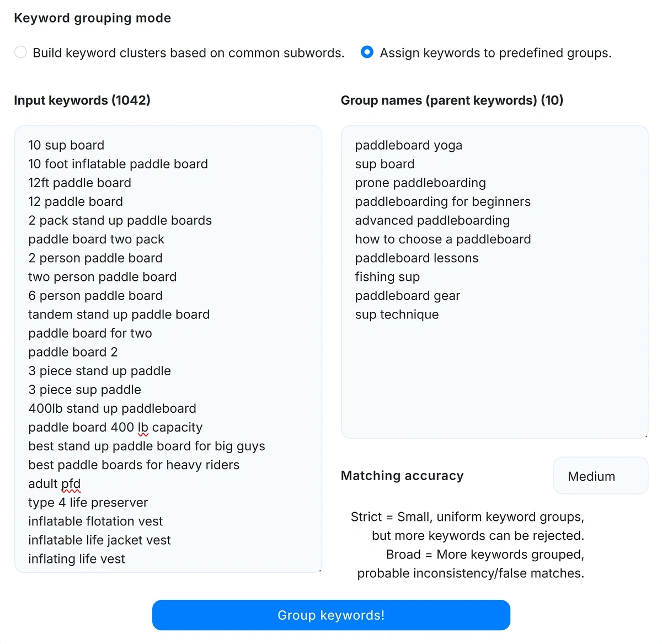Click in the Group names text area
This screenshot has height=644, width=662.
(494, 381)
